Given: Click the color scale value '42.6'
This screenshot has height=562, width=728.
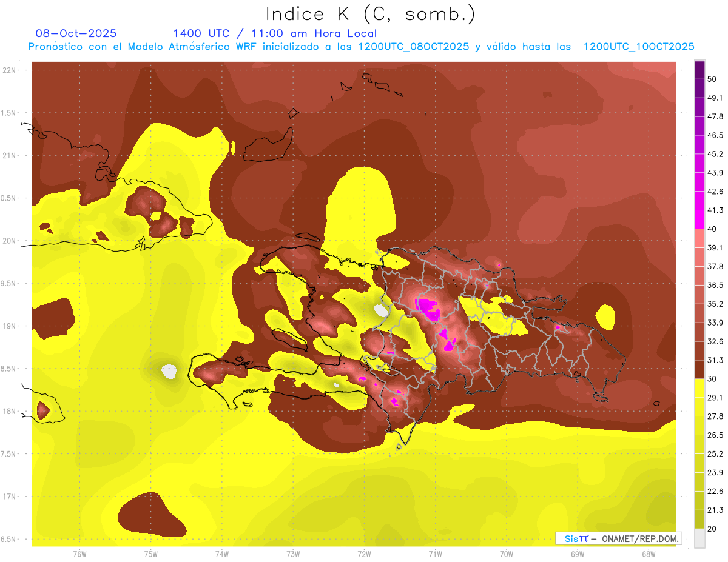Looking at the screenshot, I should (x=715, y=192).
